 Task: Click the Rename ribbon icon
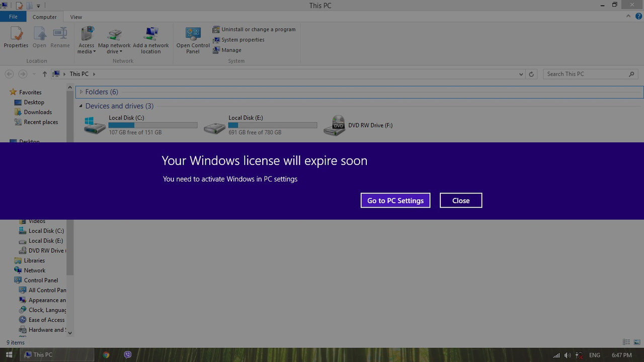click(x=60, y=38)
